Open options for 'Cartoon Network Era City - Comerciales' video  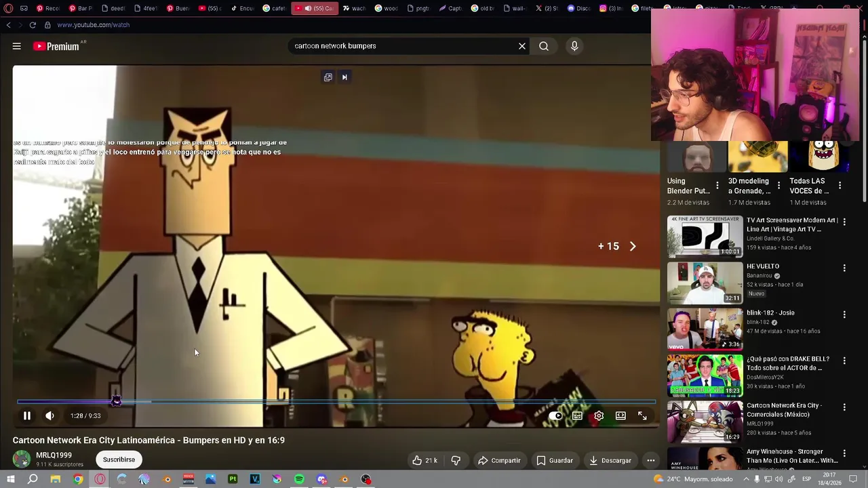pos(844,407)
